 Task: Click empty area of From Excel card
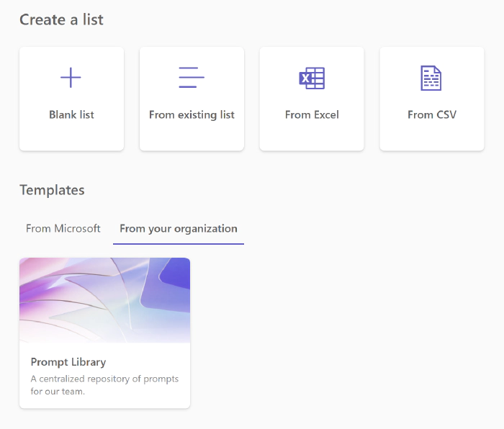click(312, 137)
